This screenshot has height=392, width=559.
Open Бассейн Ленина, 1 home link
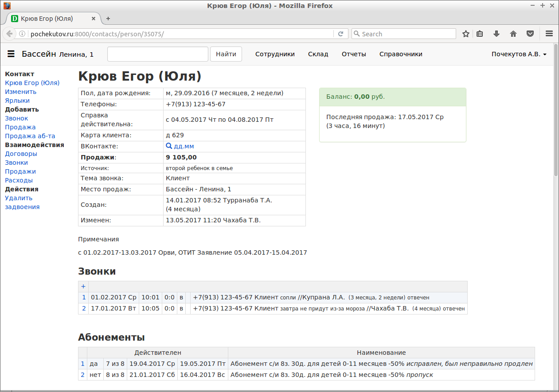click(x=58, y=54)
